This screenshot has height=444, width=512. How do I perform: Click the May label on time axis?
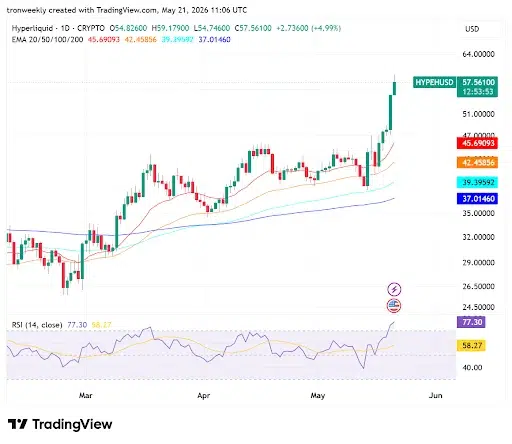point(318,395)
